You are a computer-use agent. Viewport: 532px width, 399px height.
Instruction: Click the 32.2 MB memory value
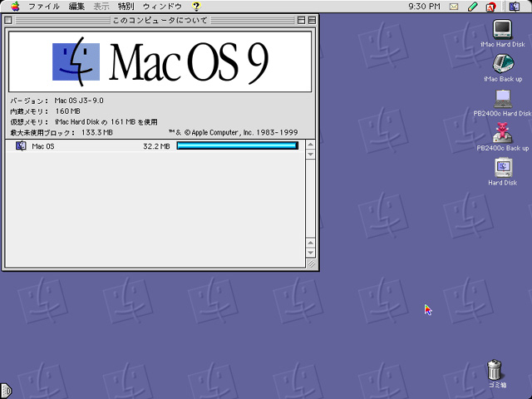click(156, 146)
